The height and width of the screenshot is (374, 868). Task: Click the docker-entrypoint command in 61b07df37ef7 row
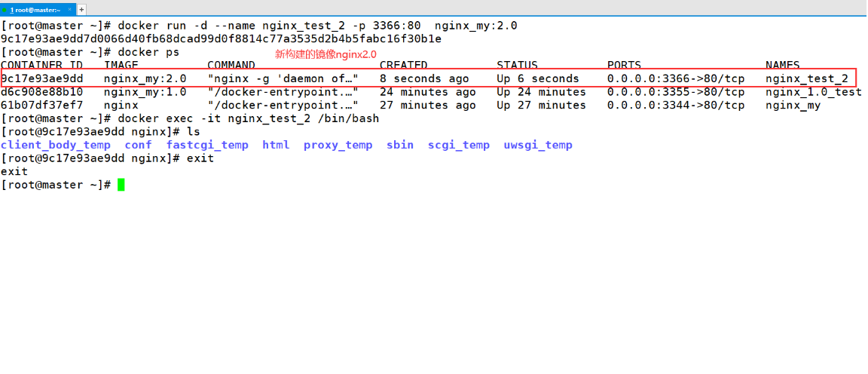point(283,106)
